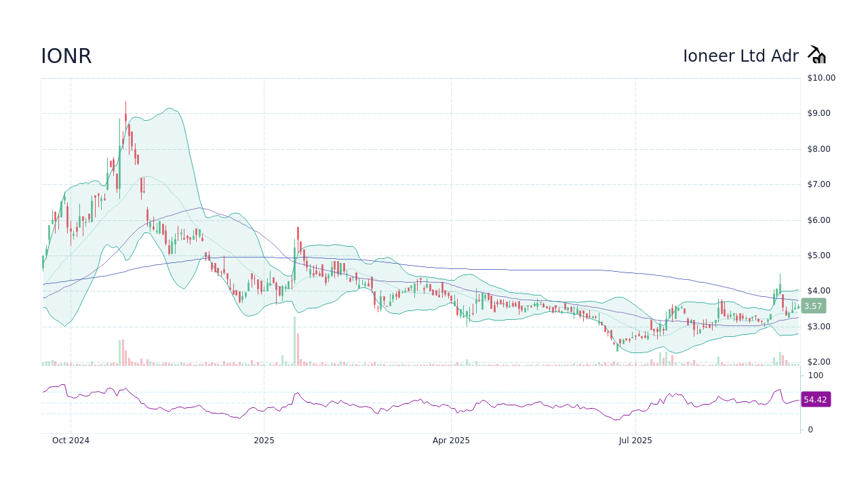Open the Ioneer Ltd Adr company page
Viewport: 868px width, 488px height.
click(x=742, y=56)
